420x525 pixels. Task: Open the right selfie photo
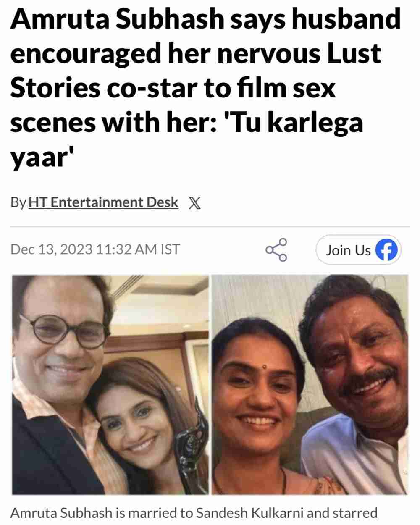coord(310,384)
